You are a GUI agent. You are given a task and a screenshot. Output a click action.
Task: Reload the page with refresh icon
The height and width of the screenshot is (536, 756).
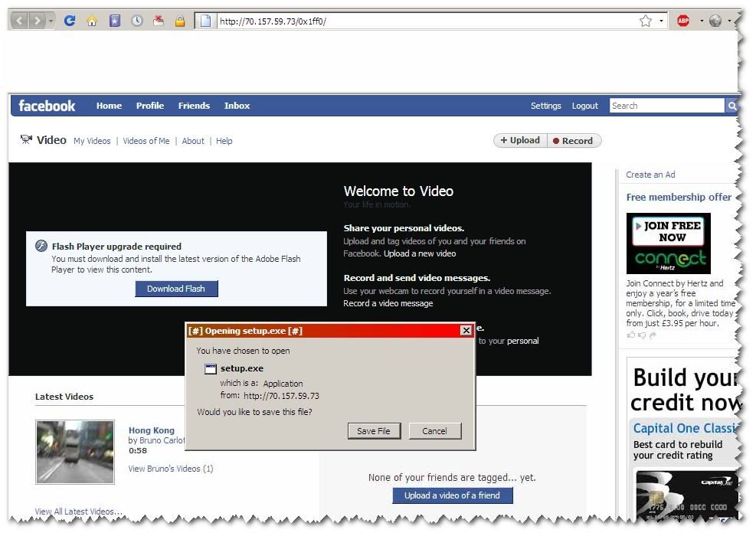click(x=70, y=21)
